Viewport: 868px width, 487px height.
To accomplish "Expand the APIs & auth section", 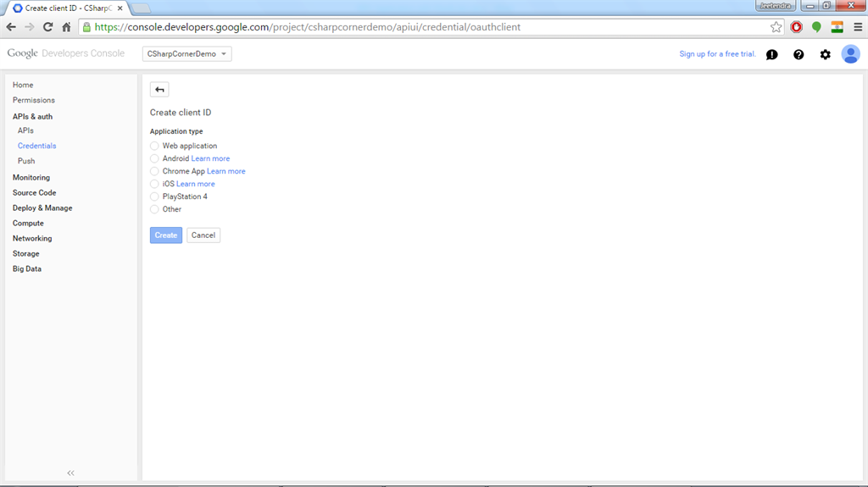I will (x=33, y=117).
